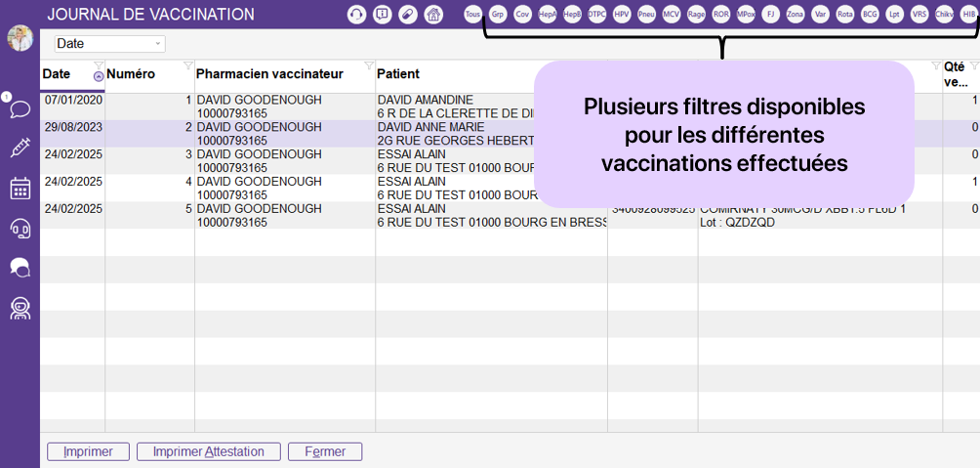Open the calendar icon in sidebar

tap(20, 189)
